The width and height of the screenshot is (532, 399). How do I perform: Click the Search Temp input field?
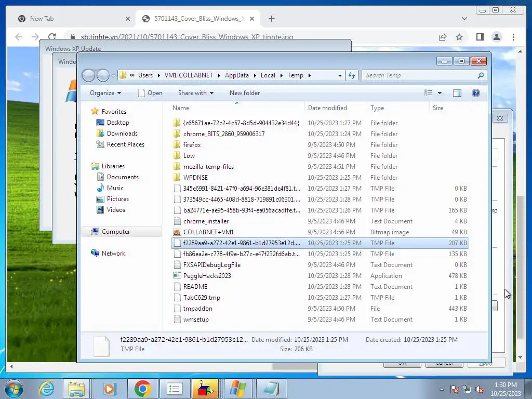420,75
